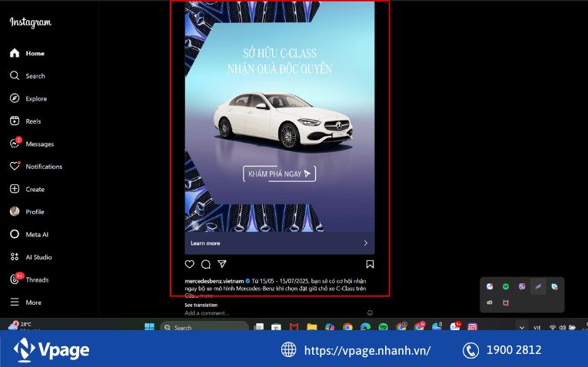
Task: Open Zalo from the system tray popup
Action: click(x=490, y=286)
